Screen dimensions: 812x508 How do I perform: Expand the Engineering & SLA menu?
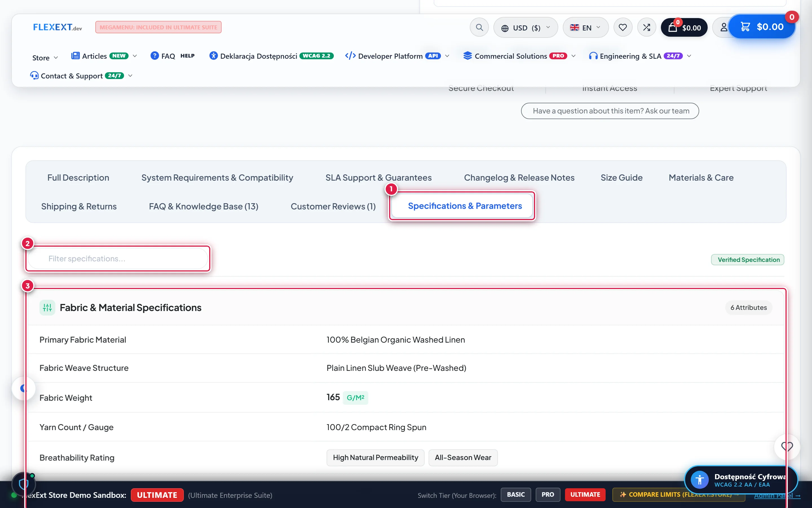(640, 56)
